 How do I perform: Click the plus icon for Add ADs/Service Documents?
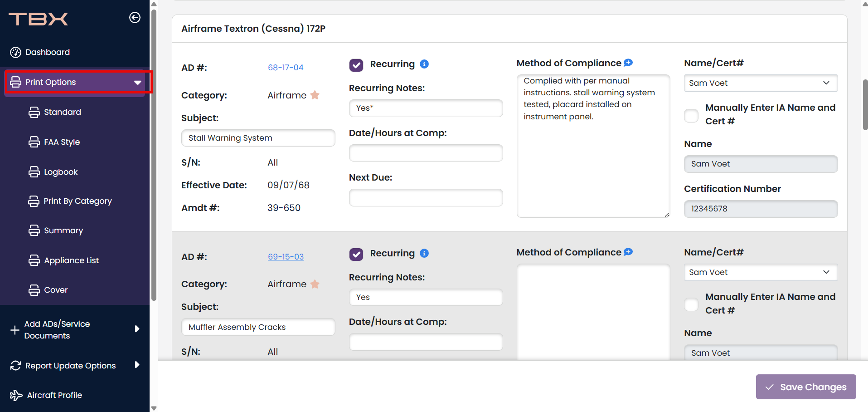(15, 330)
